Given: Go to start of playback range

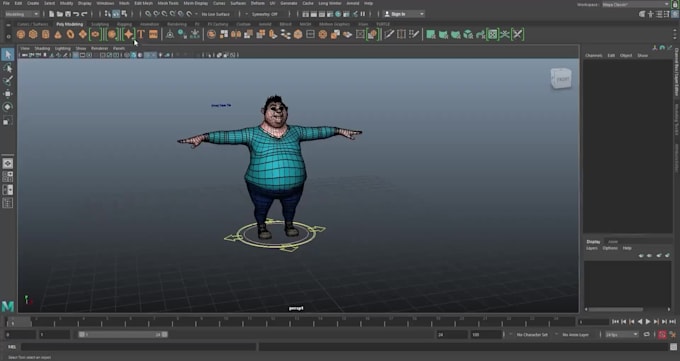Looking at the screenshot, I should coord(615,322).
